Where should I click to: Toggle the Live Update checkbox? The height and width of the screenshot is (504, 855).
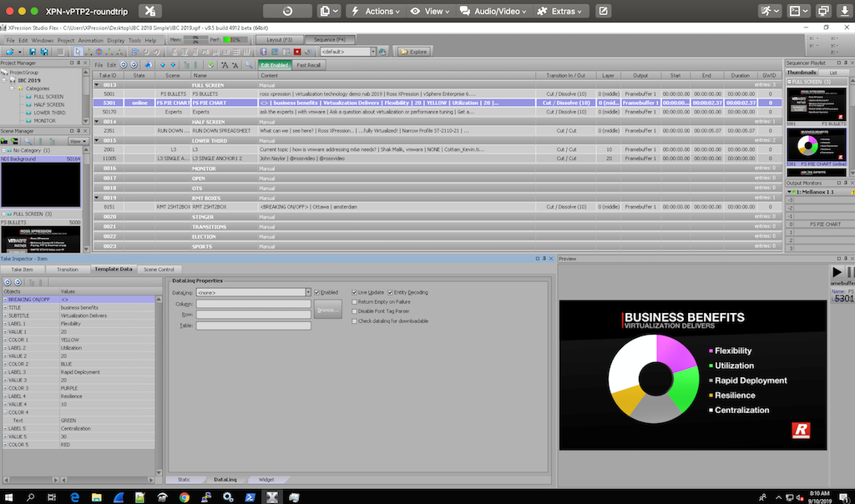(354, 293)
